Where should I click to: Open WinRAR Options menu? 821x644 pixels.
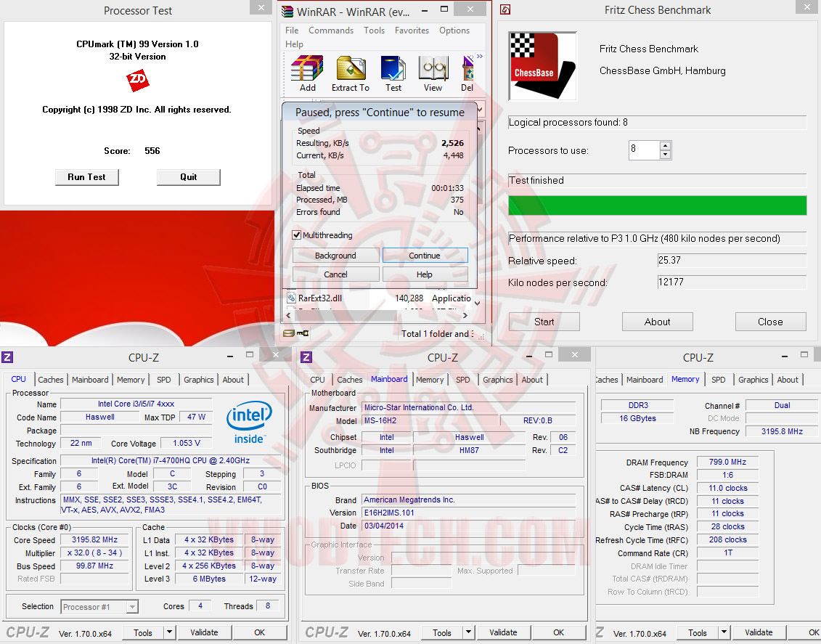(x=454, y=30)
